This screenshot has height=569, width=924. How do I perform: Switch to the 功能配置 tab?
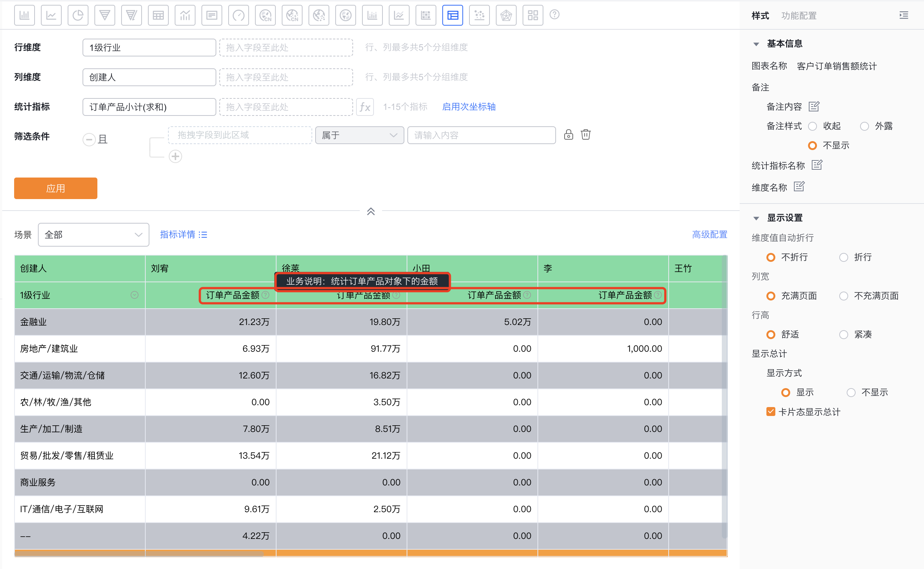click(x=799, y=16)
